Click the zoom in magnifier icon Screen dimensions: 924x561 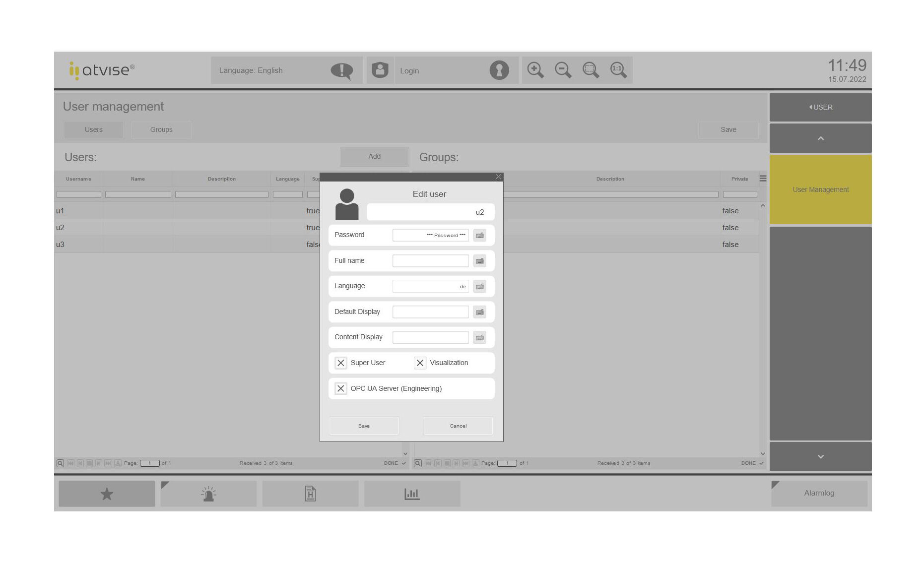tap(535, 70)
